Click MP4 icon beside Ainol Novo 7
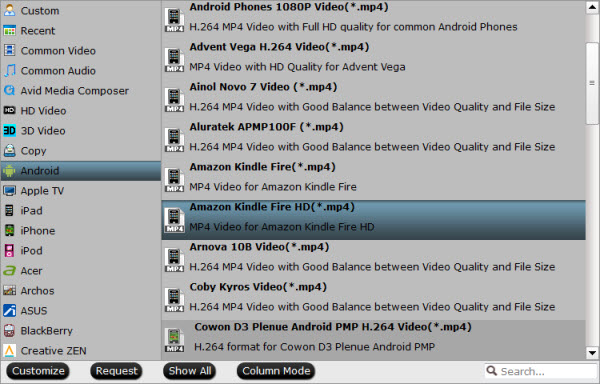This screenshot has width=600, height=384. [174, 100]
